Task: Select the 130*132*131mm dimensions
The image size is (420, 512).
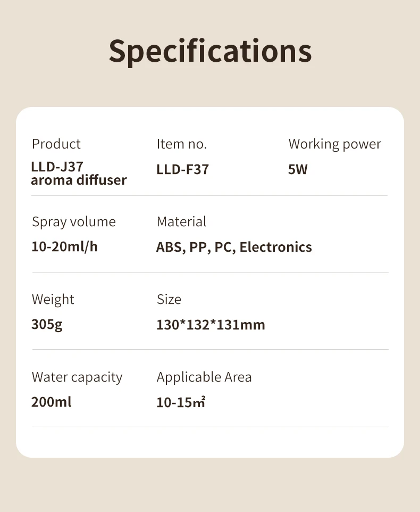Action: [x=211, y=325]
